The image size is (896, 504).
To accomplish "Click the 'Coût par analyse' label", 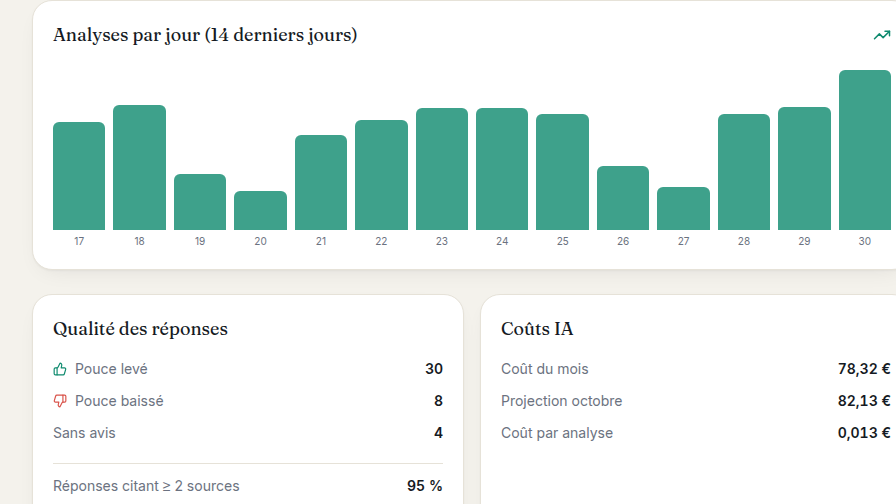I will 557,433.
